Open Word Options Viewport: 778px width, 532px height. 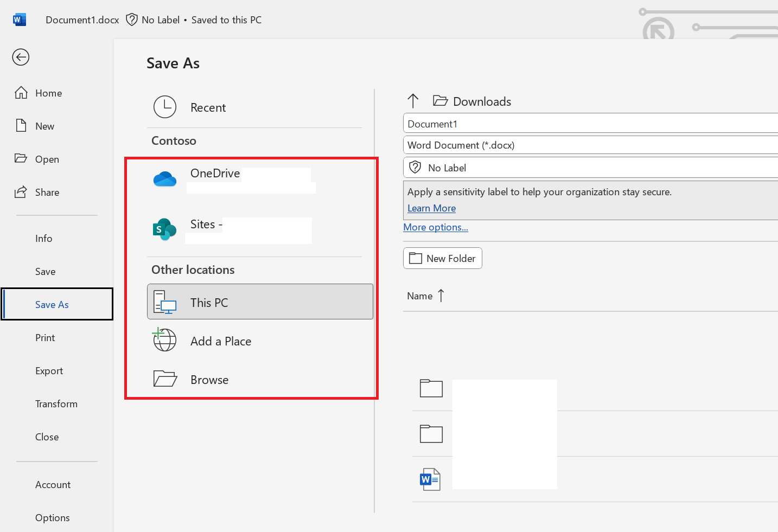point(52,518)
